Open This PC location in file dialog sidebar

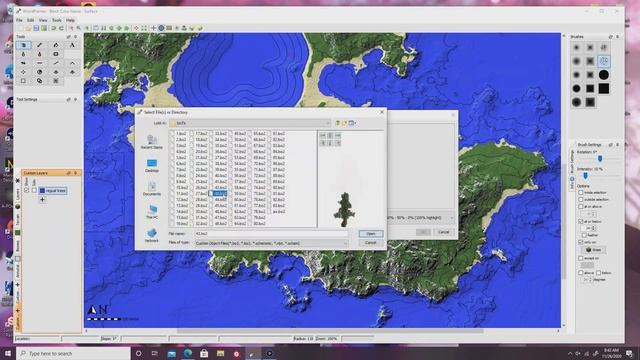(152, 212)
